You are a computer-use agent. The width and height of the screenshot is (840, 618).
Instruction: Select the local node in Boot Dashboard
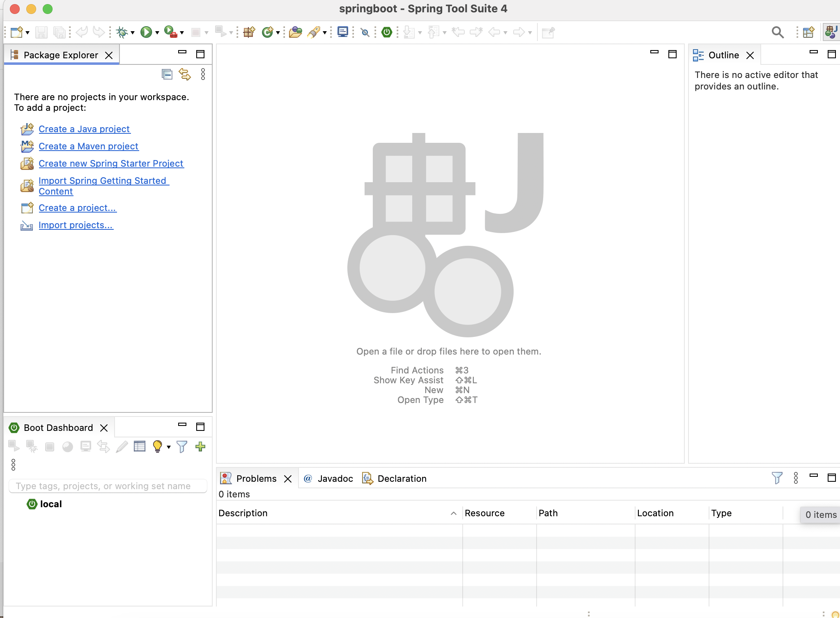(x=50, y=504)
